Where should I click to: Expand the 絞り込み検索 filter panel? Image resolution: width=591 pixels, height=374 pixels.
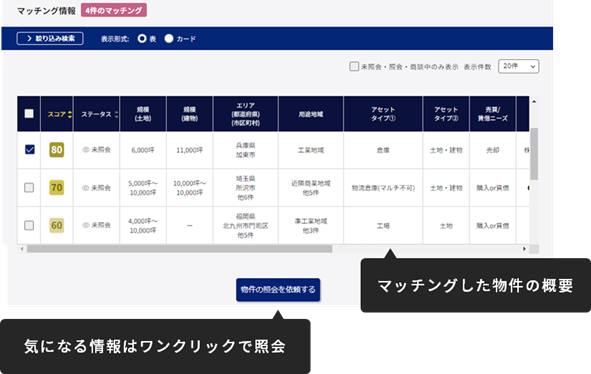[x=50, y=38]
